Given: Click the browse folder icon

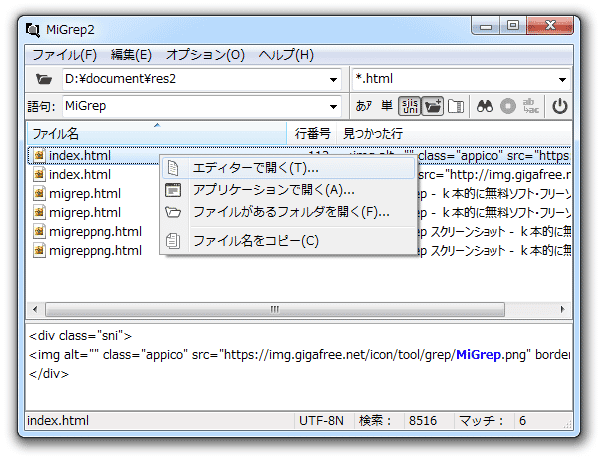Looking at the screenshot, I should [44, 79].
